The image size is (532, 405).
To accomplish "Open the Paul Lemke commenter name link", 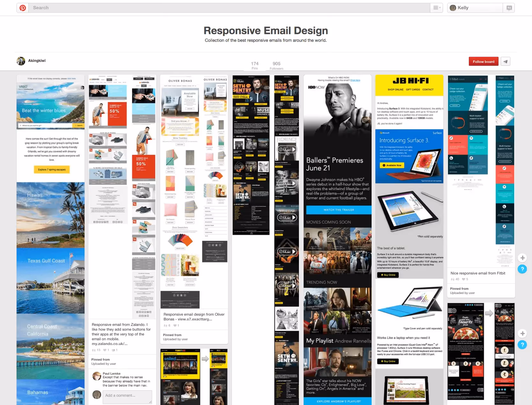I will 112,373.
